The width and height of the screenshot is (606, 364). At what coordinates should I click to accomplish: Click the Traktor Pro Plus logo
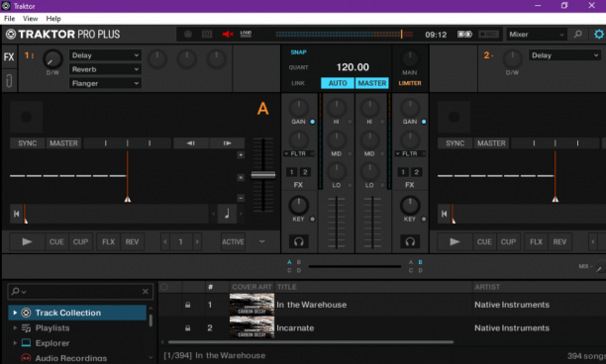[63, 35]
